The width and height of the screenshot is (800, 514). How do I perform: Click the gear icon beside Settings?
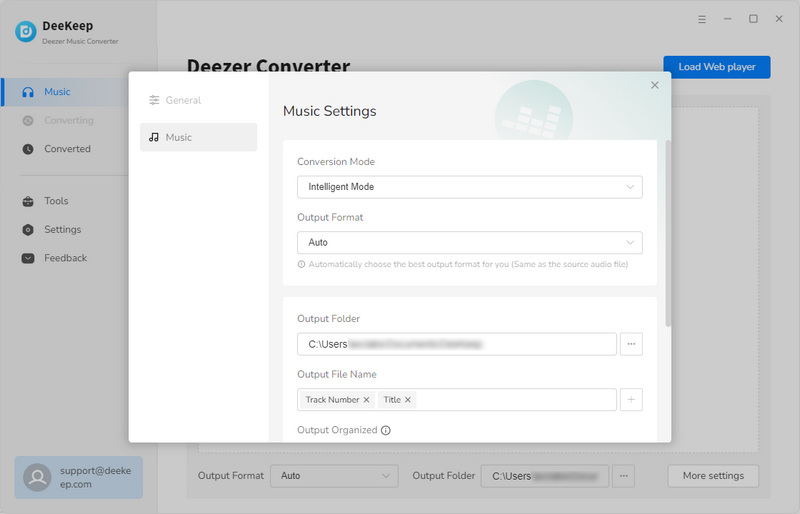tap(28, 230)
